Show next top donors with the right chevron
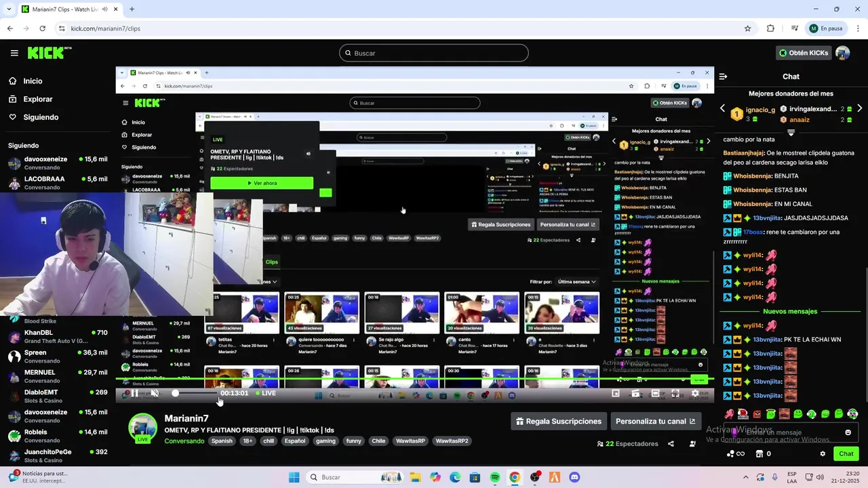The image size is (868, 488). (860, 108)
